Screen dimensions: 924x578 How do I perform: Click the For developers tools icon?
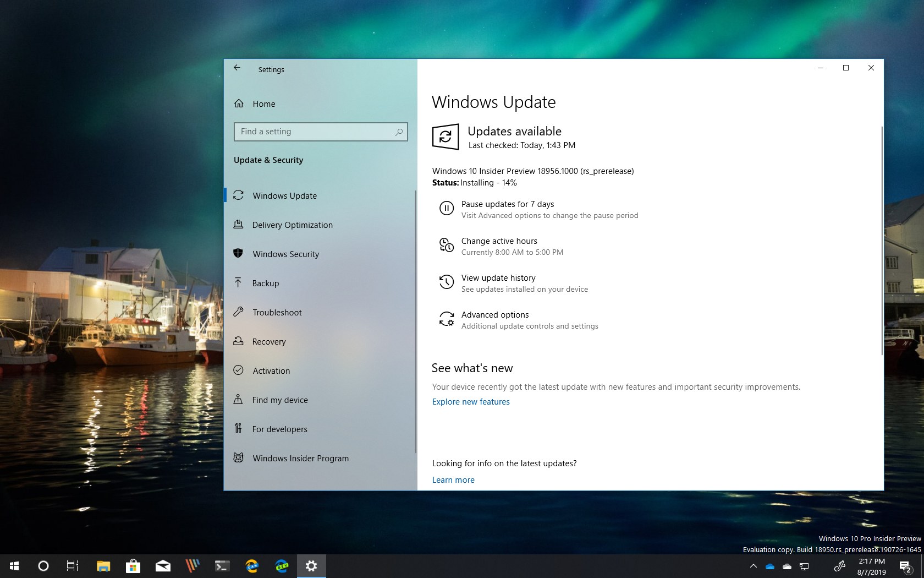pos(238,429)
